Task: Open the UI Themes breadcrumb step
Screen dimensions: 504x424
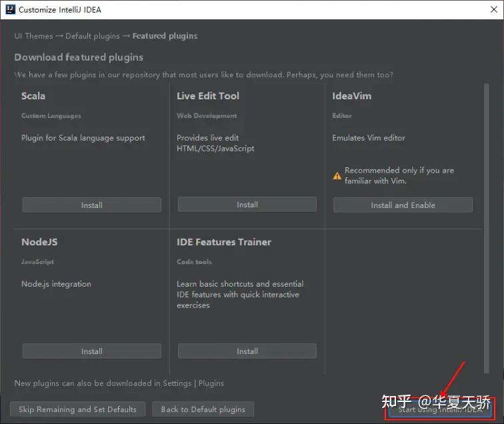Action: (x=33, y=36)
